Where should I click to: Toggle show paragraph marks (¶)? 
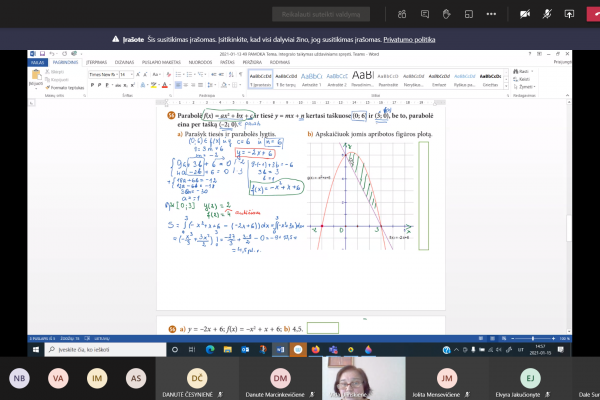pos(240,74)
